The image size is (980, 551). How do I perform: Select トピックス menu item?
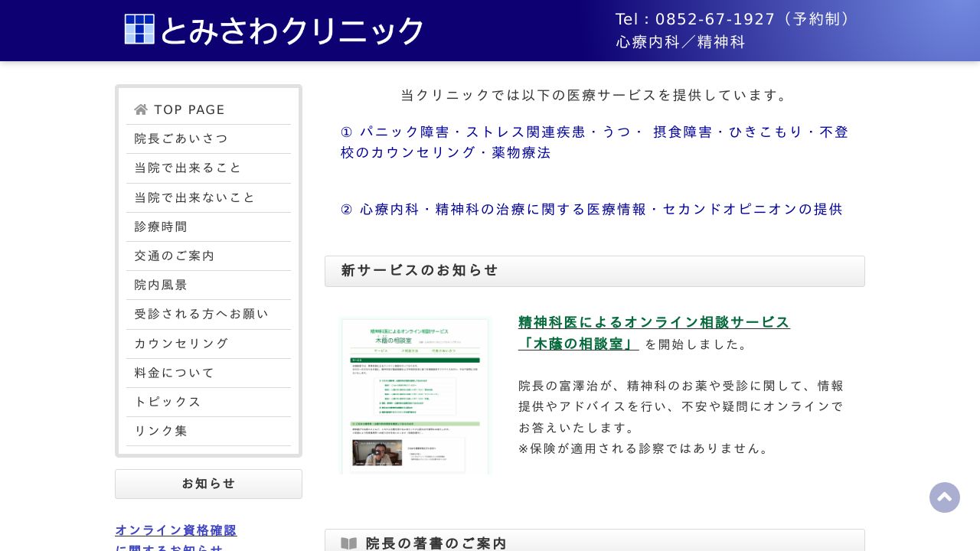[x=168, y=402]
